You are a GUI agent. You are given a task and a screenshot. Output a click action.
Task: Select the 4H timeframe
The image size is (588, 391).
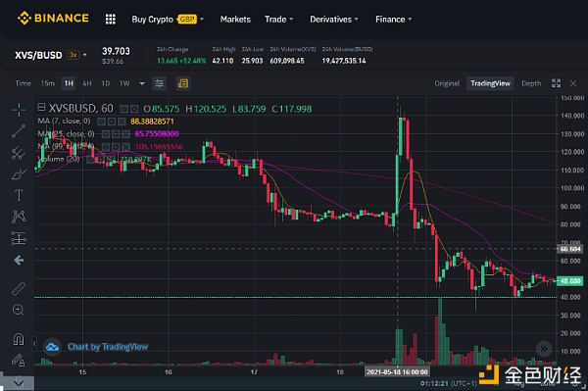point(87,83)
